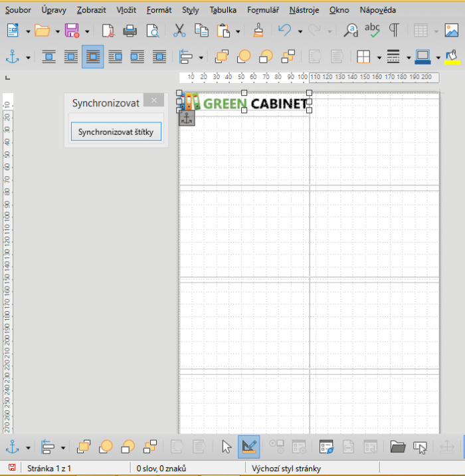The image size is (465, 476).
Task: Export directly as PDF
Action: coord(108,31)
